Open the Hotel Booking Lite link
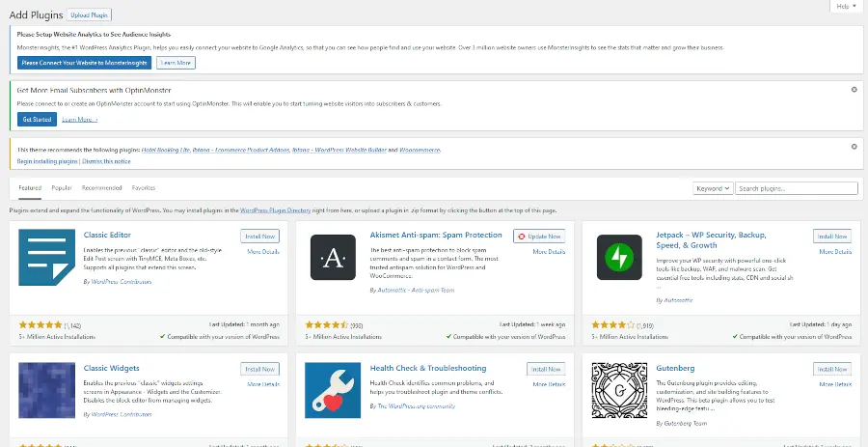Viewport: 868px width, 447px height. [166, 150]
